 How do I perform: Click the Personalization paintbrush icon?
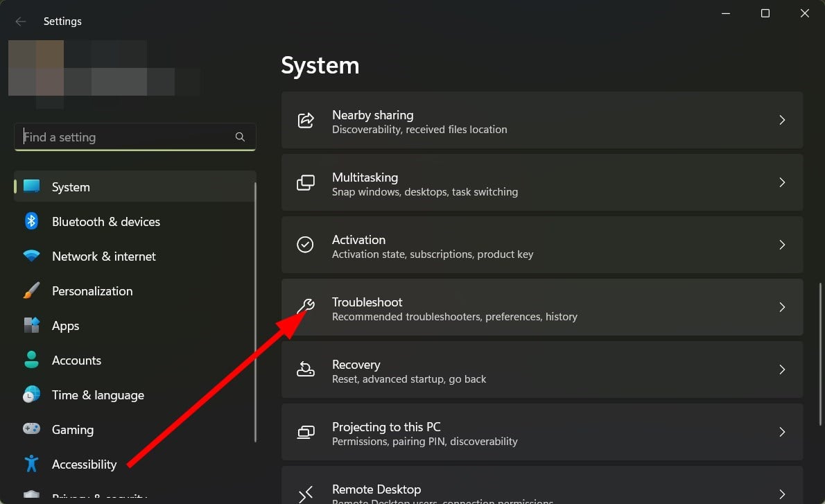click(31, 290)
